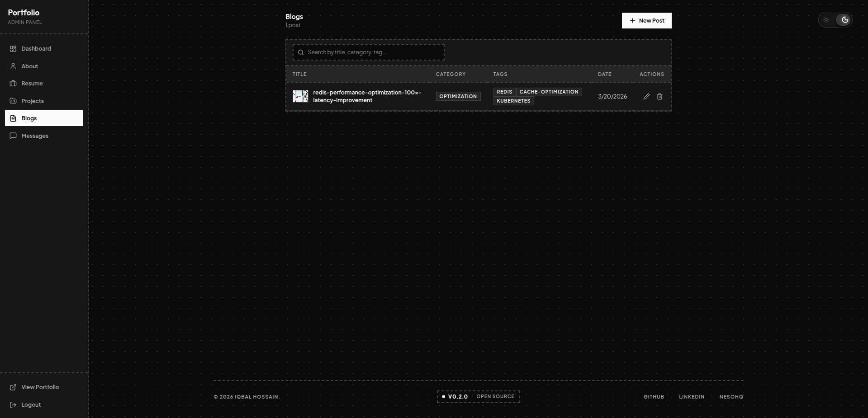Viewport: 868px width, 418px height.
Task: Delete the redis post using the trash icon
Action: tap(659, 96)
